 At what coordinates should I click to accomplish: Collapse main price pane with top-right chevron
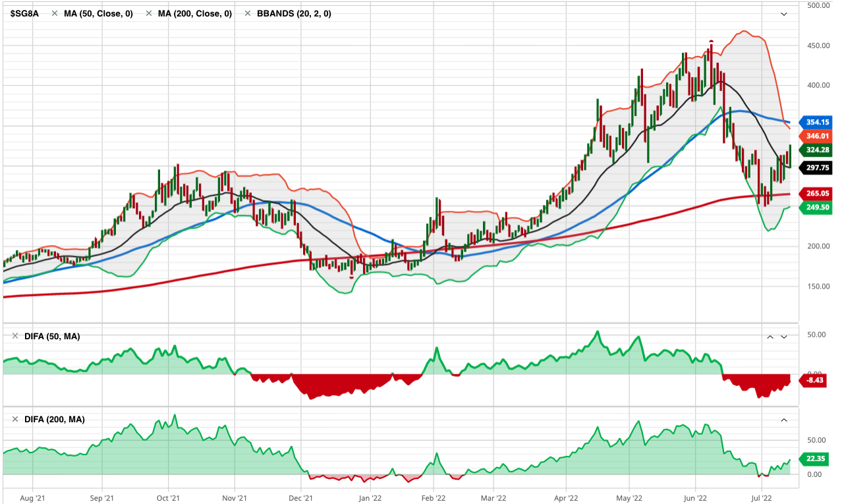pyautogui.click(x=784, y=14)
